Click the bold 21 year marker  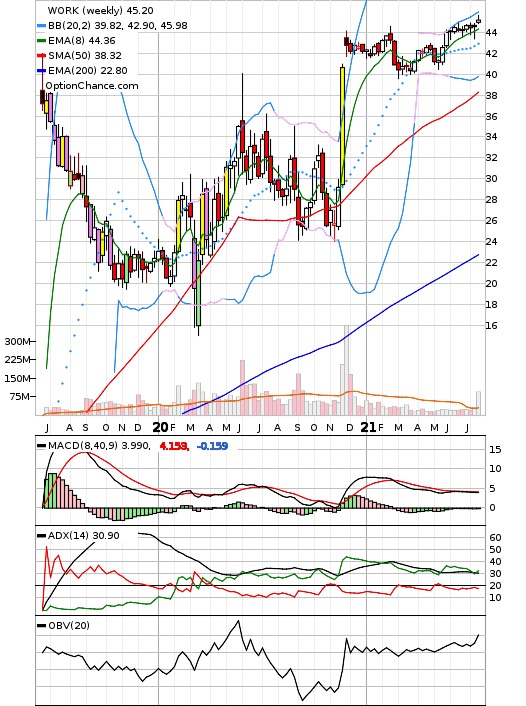pyautogui.click(x=368, y=427)
